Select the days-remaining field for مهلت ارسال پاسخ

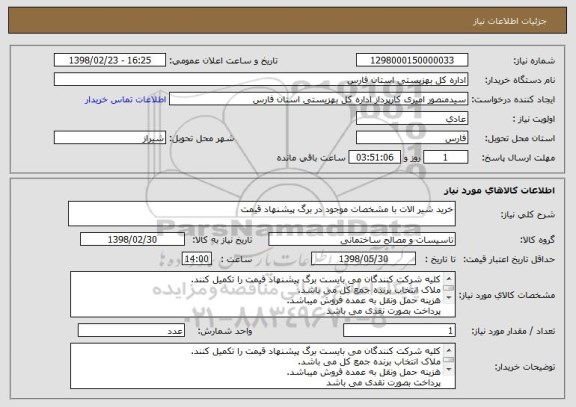coord(446,158)
